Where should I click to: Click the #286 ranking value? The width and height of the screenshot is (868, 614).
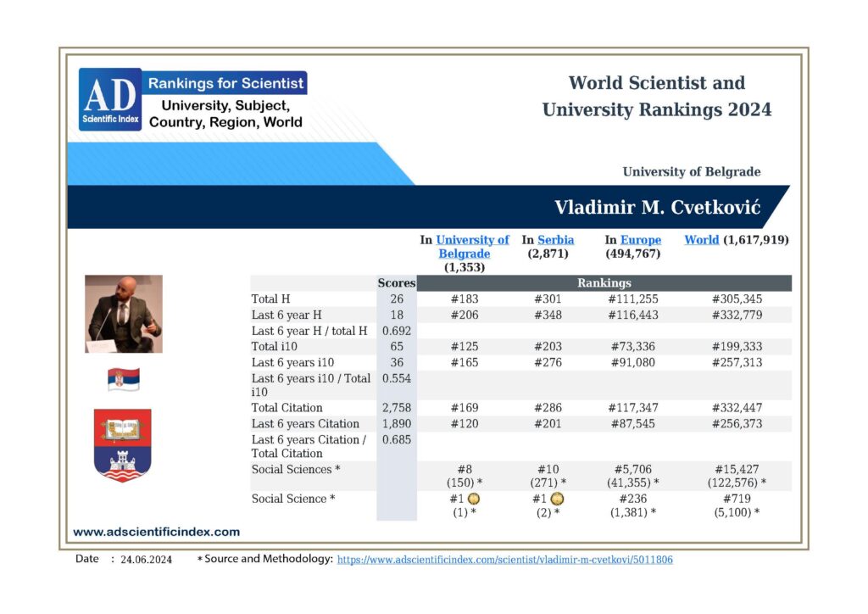pos(548,408)
